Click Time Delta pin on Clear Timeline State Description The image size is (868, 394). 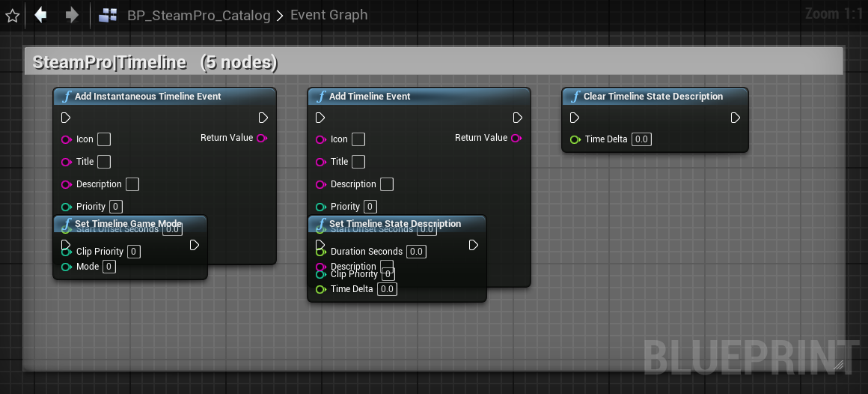click(575, 139)
